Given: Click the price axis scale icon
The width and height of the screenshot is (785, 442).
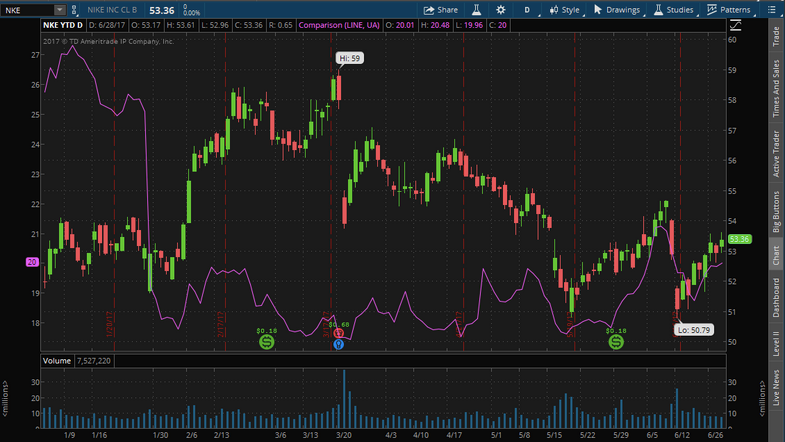Looking at the screenshot, I should [x=735, y=25].
